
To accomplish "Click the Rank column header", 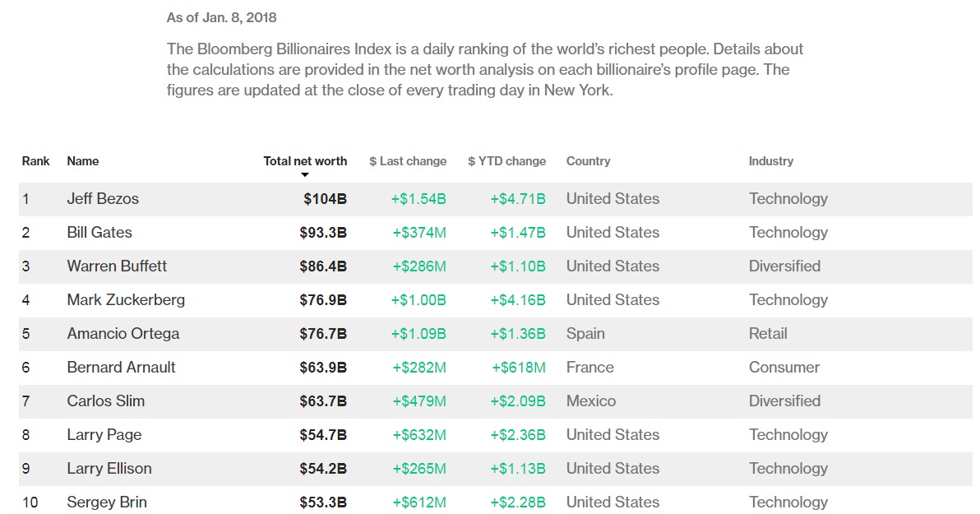I will click(35, 160).
